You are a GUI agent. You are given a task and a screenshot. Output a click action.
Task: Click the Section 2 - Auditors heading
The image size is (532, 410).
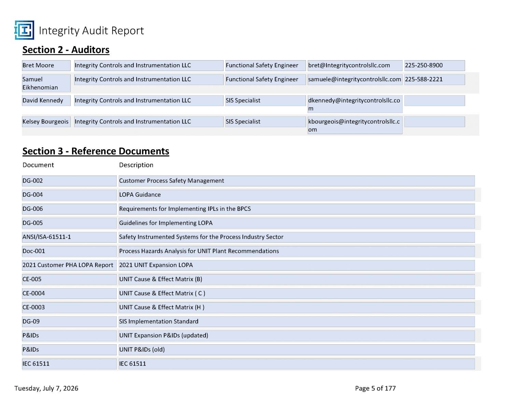coord(66,50)
